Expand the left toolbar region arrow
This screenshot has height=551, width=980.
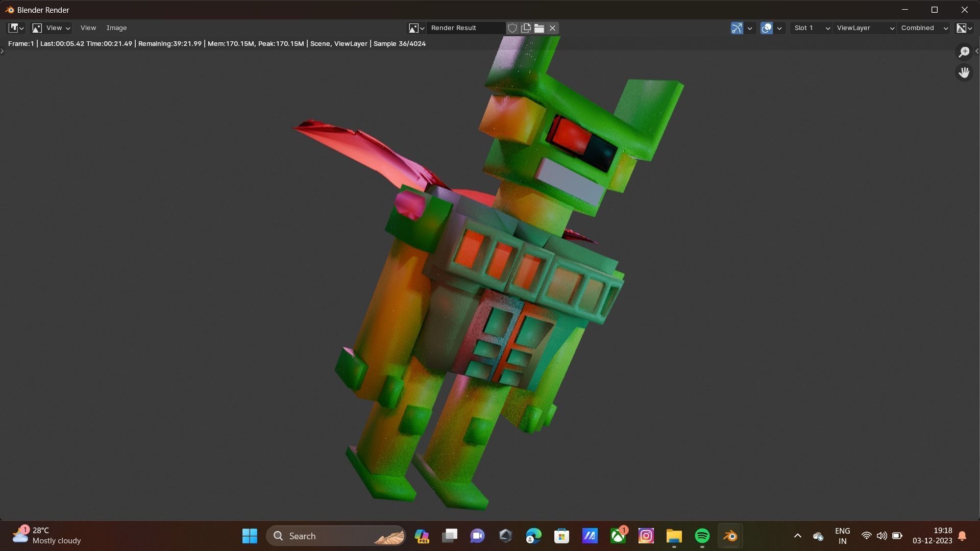(x=3, y=51)
